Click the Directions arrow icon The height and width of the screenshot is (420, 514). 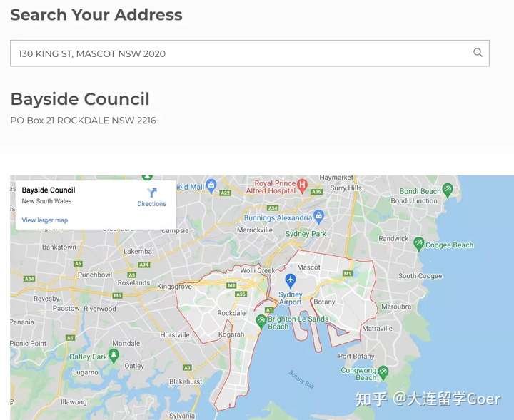(151, 192)
